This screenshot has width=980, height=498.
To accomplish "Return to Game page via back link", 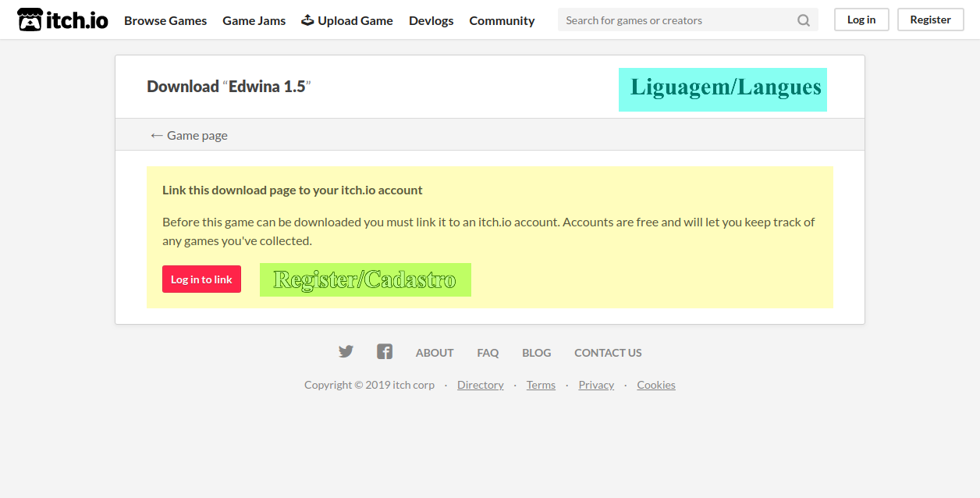I will pos(189,135).
